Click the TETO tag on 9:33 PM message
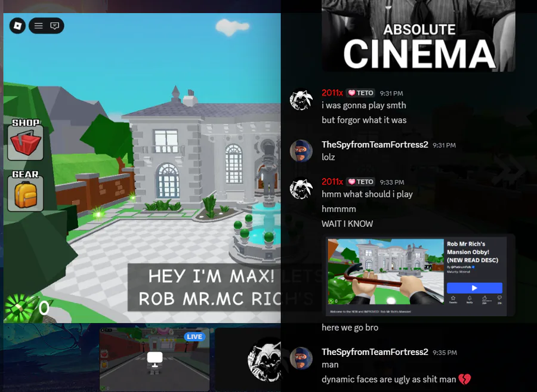This screenshot has height=392, width=537. pos(360,182)
